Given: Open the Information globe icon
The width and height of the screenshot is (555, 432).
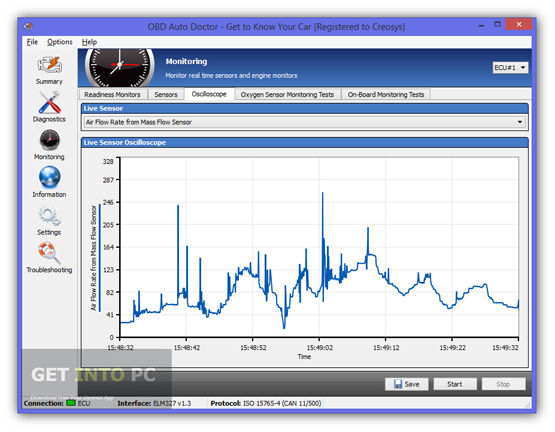Looking at the screenshot, I should (x=50, y=177).
